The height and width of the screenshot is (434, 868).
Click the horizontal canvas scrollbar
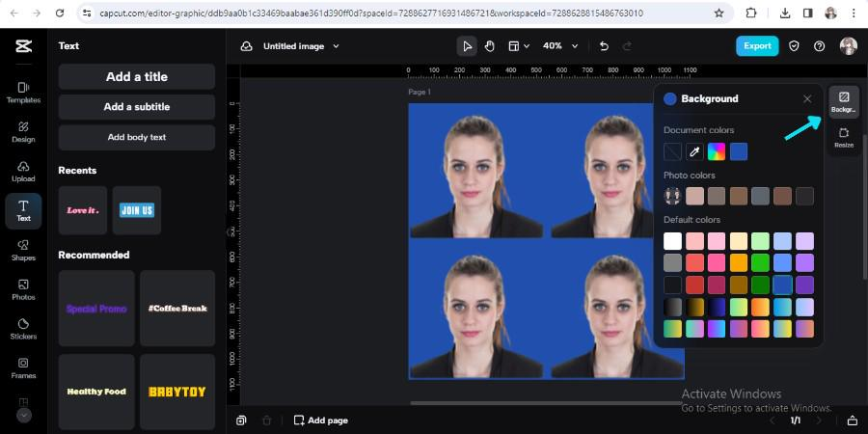tap(545, 403)
